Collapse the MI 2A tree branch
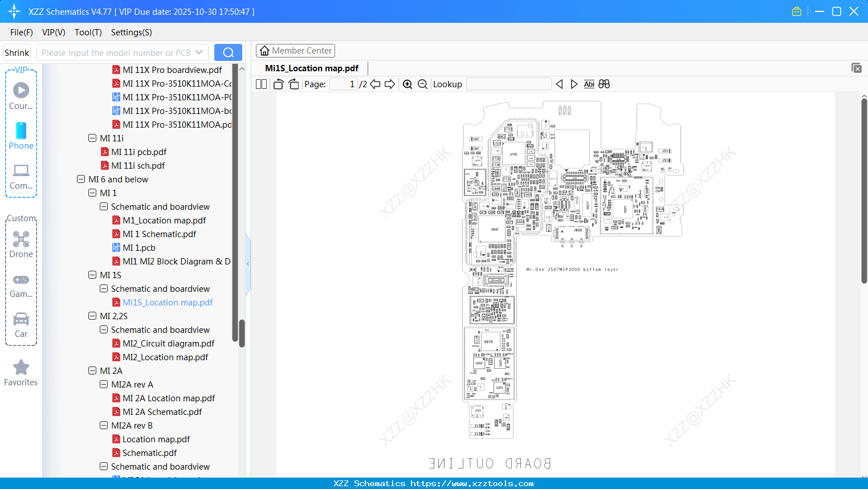The image size is (868, 489). click(x=92, y=370)
